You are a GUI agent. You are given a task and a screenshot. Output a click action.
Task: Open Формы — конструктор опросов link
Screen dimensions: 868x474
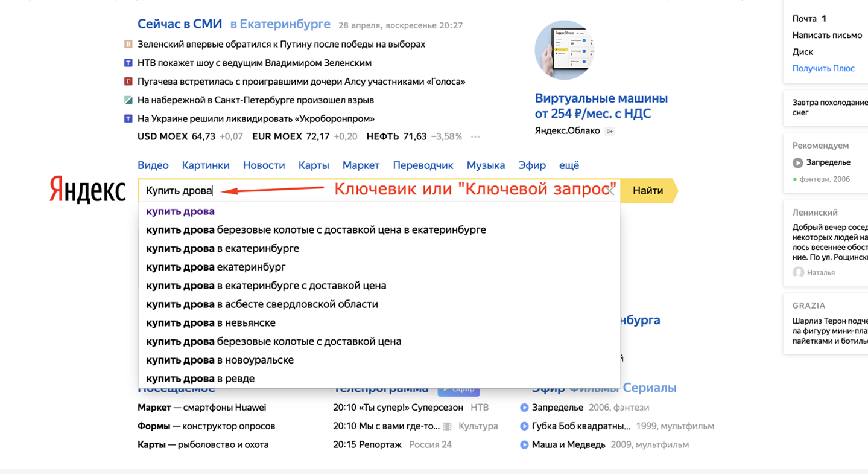tap(206, 426)
